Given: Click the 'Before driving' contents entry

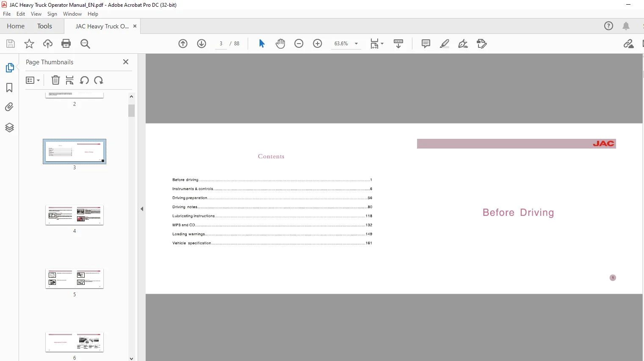Looking at the screenshot, I should 272,180.
